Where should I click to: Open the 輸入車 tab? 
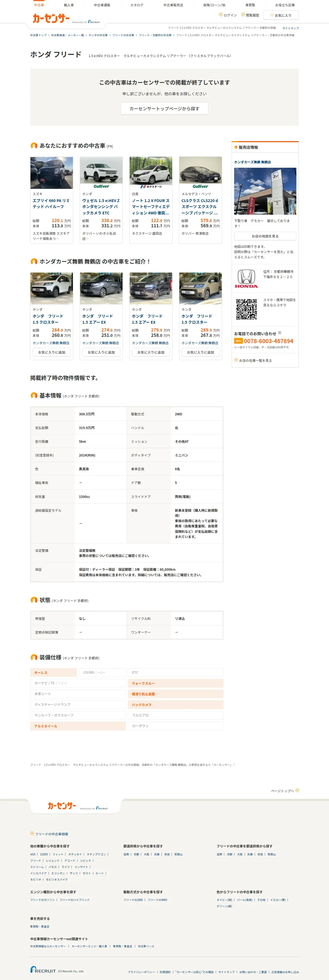click(69, 5)
